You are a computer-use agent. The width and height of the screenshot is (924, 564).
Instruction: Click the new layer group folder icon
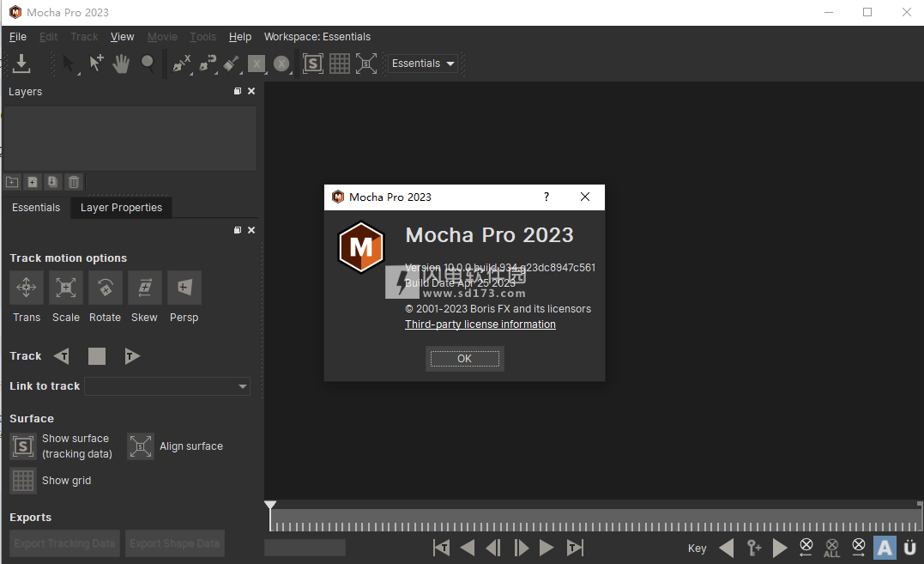[x=12, y=182]
